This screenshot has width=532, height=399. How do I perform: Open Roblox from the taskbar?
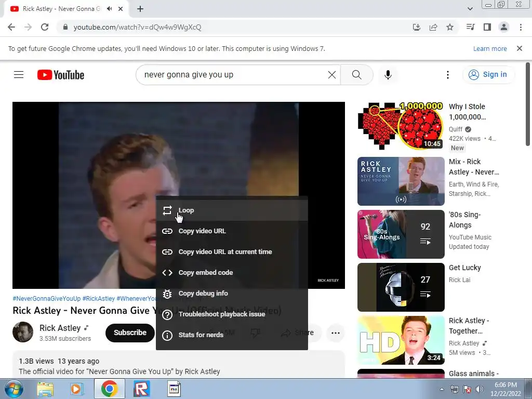[x=141, y=389]
